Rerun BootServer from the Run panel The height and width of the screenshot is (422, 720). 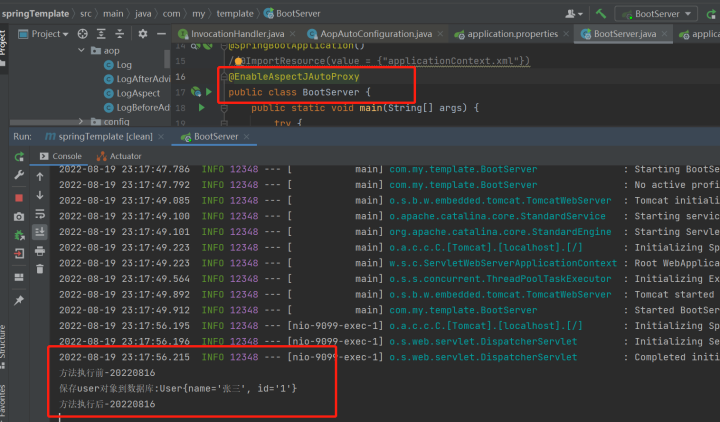[x=19, y=157]
